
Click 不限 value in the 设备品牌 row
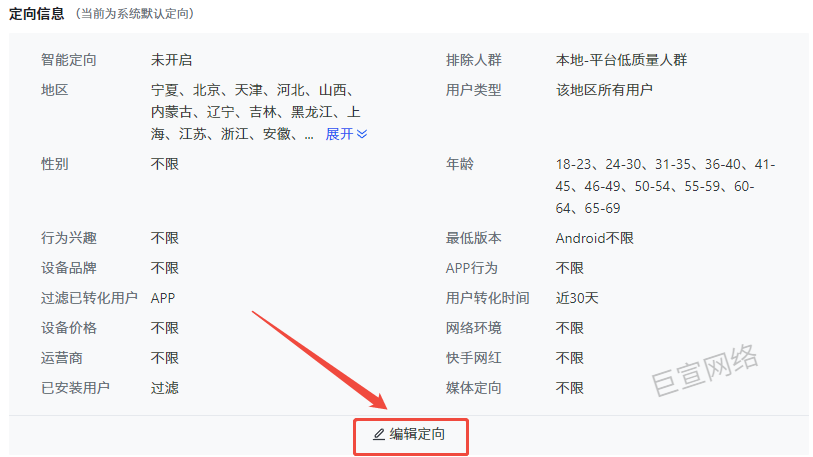[x=164, y=268]
